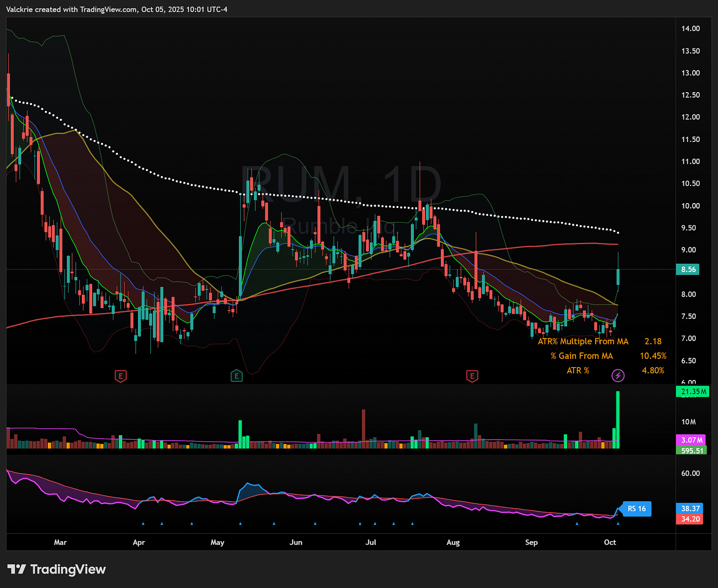Click the 10M volume axis label
The height and width of the screenshot is (588, 718).
pos(689,422)
